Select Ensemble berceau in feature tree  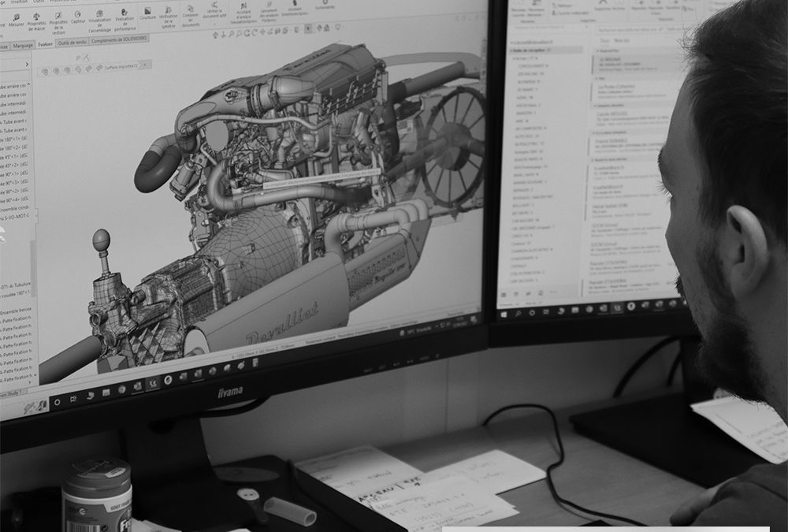tap(16, 311)
